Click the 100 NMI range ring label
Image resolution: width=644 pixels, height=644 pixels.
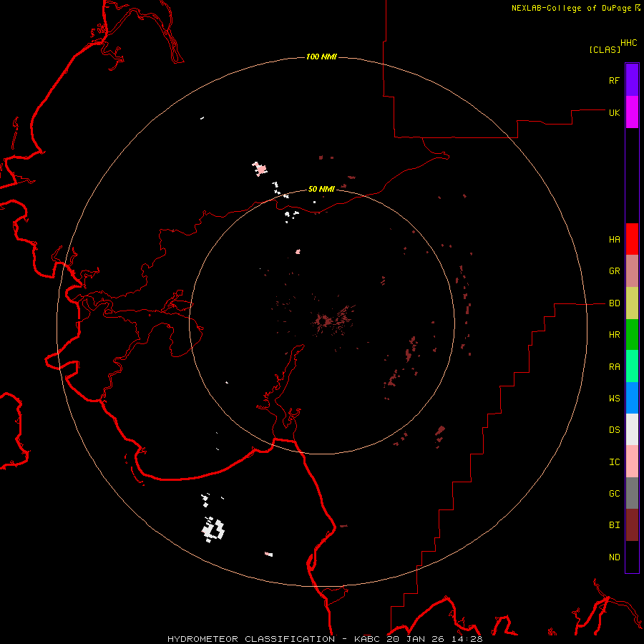click(x=321, y=57)
